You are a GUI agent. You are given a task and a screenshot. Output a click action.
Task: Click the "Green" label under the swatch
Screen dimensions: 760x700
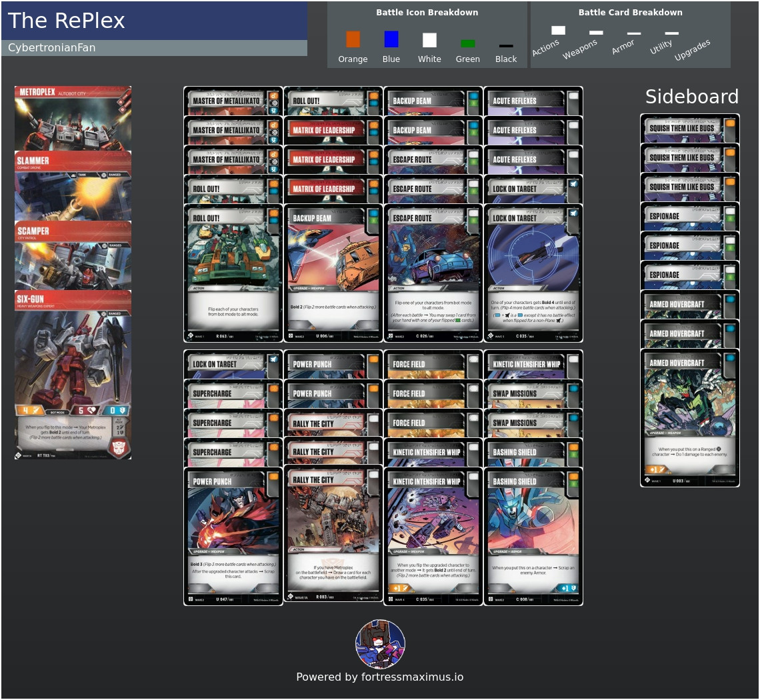coord(468,59)
